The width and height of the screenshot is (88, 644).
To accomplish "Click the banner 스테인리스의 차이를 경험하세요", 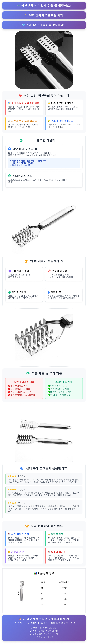I will pyautogui.click(x=44, y=25).
